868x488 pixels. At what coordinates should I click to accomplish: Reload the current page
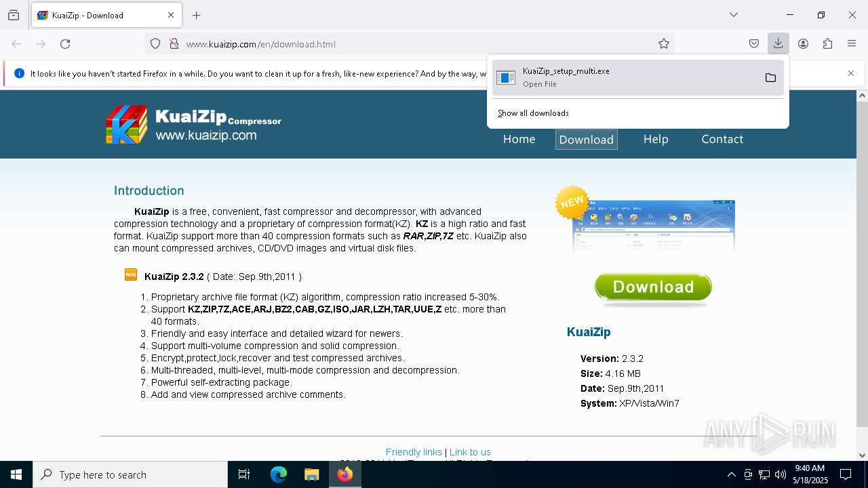(x=65, y=44)
